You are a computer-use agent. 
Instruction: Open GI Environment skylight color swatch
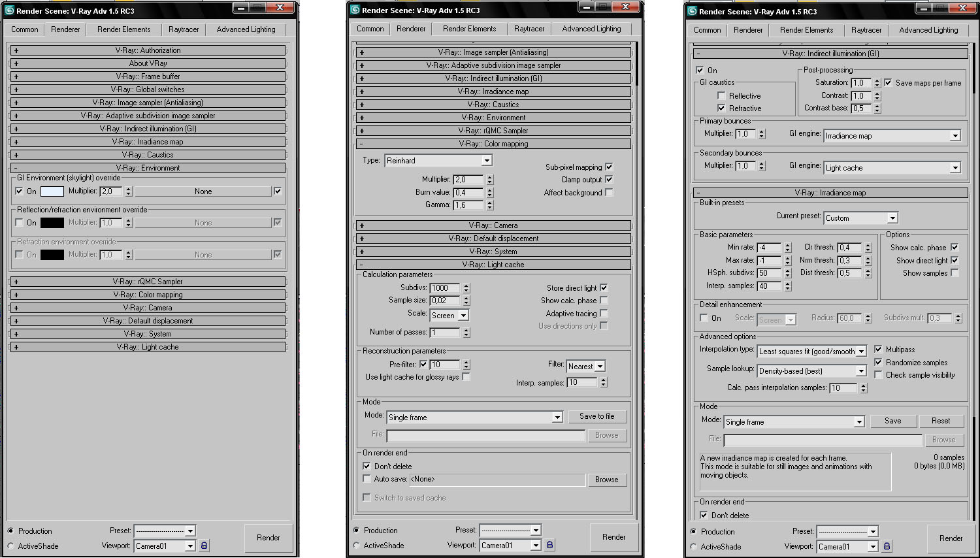[x=52, y=191]
